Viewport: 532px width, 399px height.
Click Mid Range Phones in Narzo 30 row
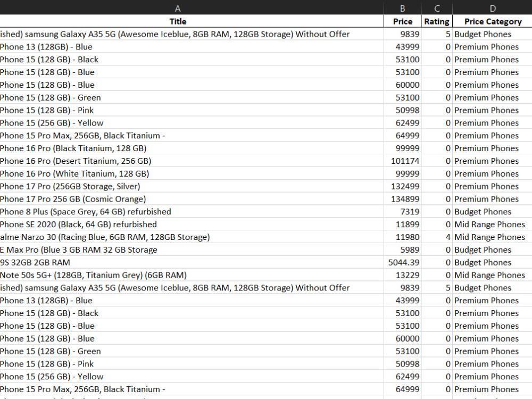[492, 237]
